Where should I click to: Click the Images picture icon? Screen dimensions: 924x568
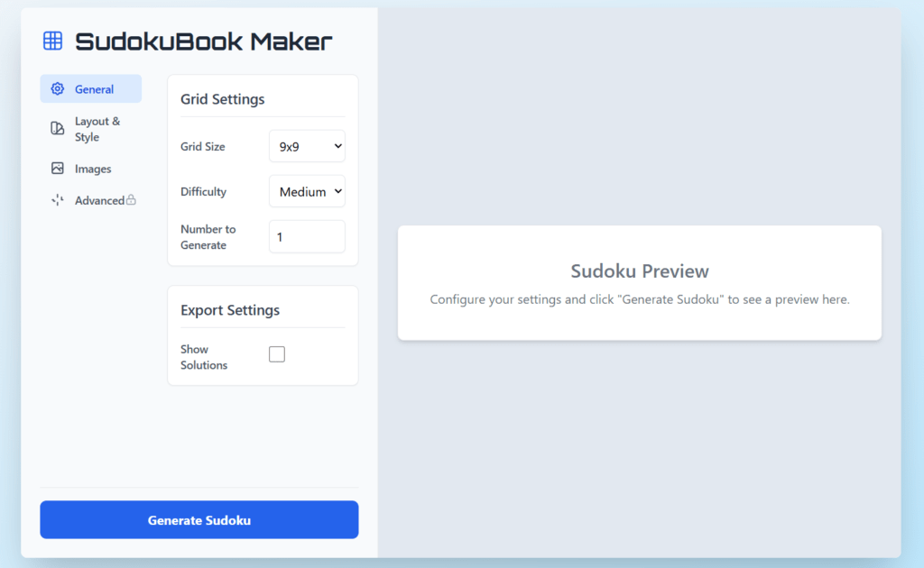pyautogui.click(x=58, y=169)
